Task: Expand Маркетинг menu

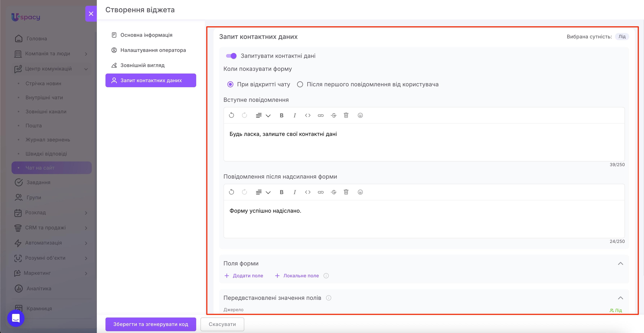Action: (86, 273)
